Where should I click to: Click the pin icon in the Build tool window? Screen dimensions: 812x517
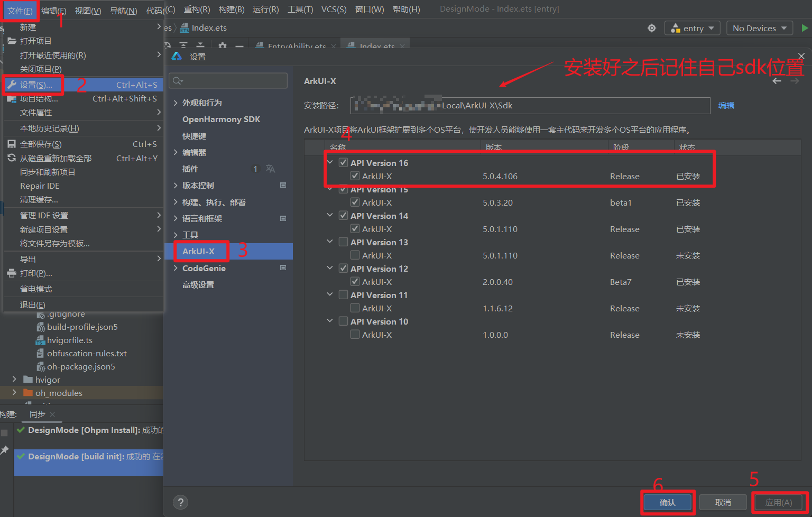click(4, 449)
